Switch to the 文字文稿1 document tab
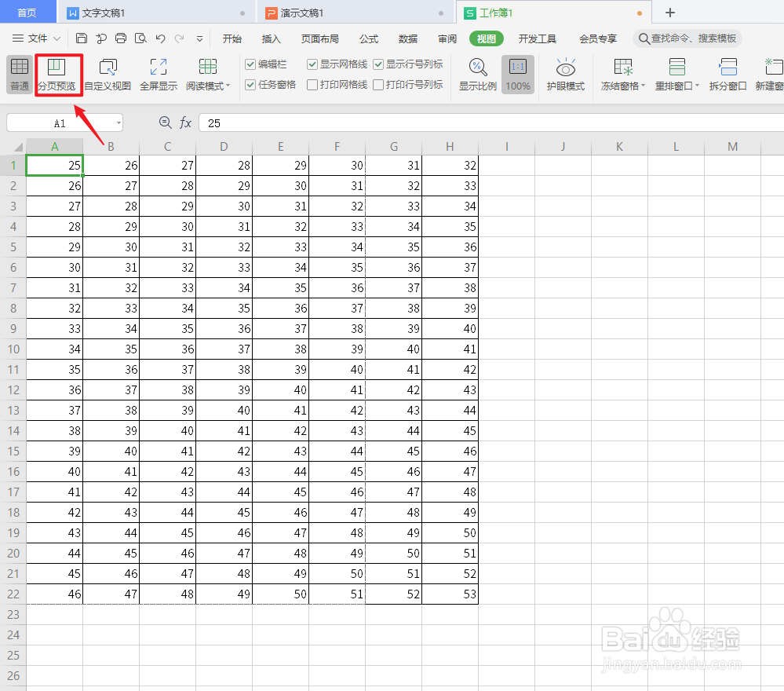The height and width of the screenshot is (691, 784). pos(155,13)
